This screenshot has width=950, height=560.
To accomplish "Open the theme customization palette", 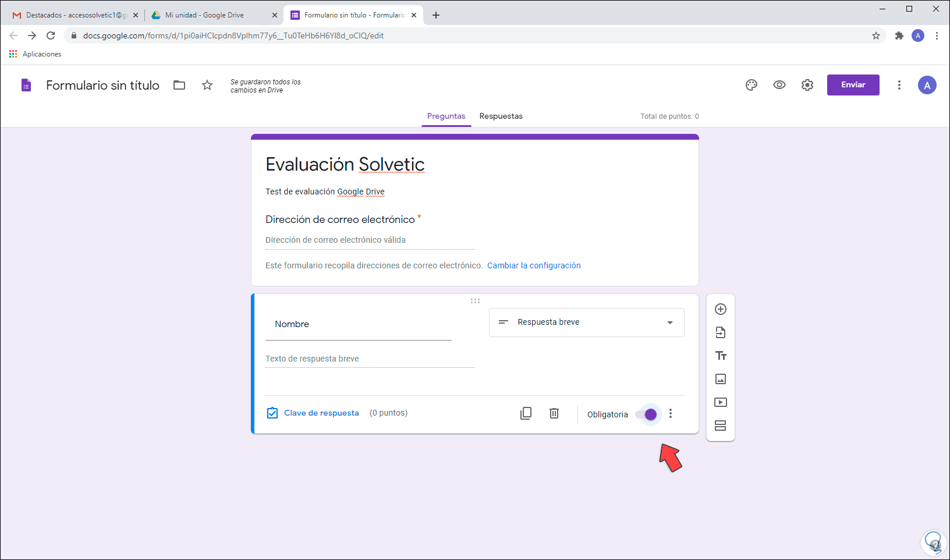I will point(752,85).
